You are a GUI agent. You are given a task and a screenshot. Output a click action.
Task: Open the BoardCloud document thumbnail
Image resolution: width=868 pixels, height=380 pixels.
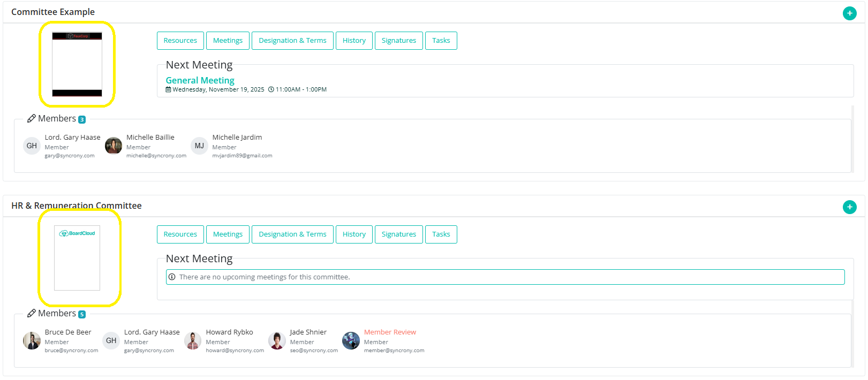pos(77,258)
